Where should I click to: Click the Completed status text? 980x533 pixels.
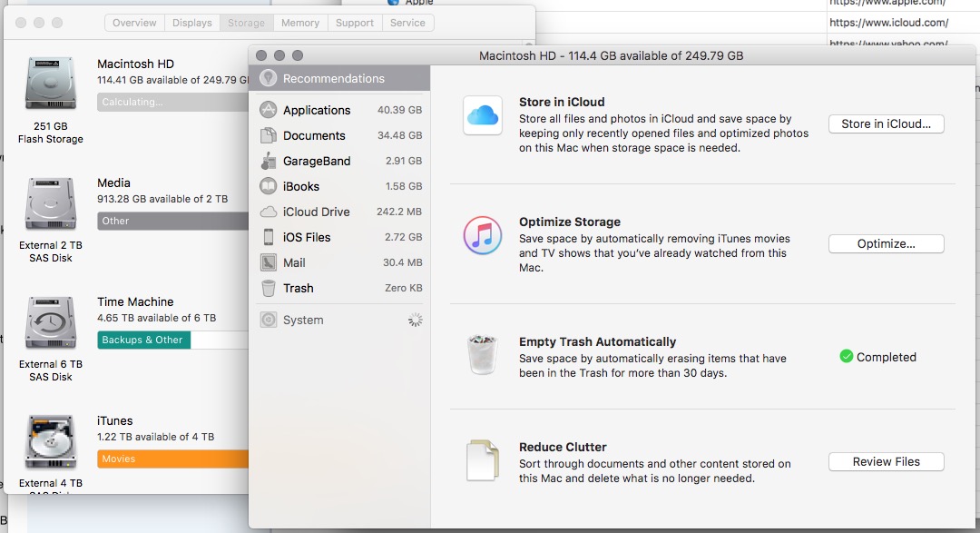(887, 357)
